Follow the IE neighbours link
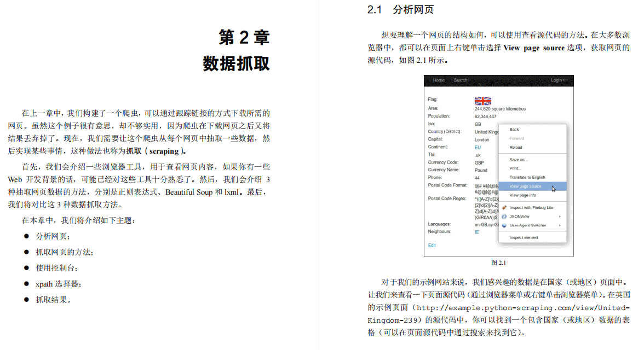The image size is (644, 350). [x=477, y=232]
